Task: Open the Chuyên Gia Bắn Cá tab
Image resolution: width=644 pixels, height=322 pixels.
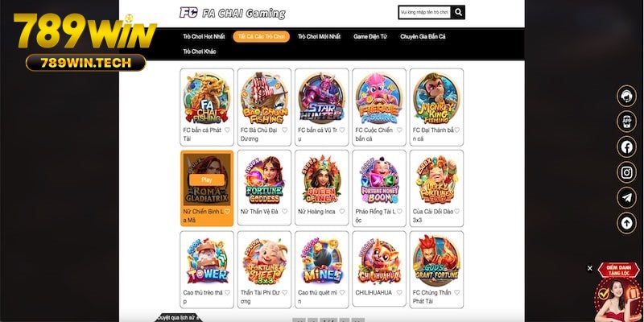Action: coord(423,36)
